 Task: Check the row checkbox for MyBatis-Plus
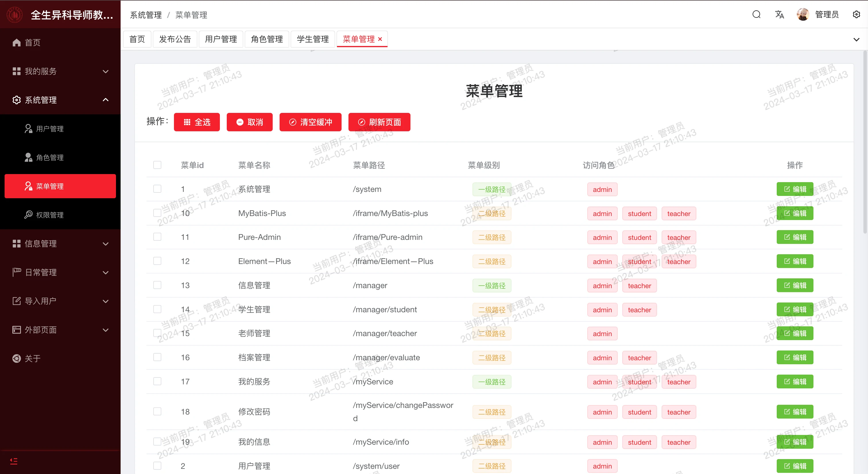[157, 213]
